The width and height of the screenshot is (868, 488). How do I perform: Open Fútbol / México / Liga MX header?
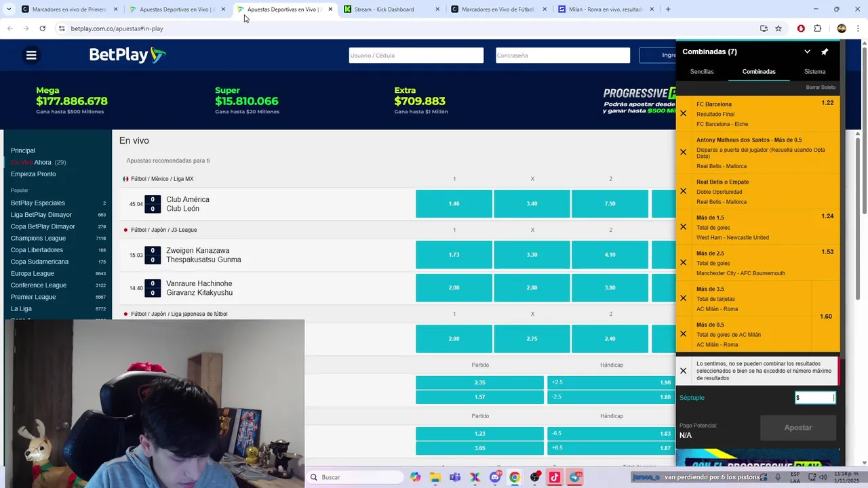pos(161,179)
